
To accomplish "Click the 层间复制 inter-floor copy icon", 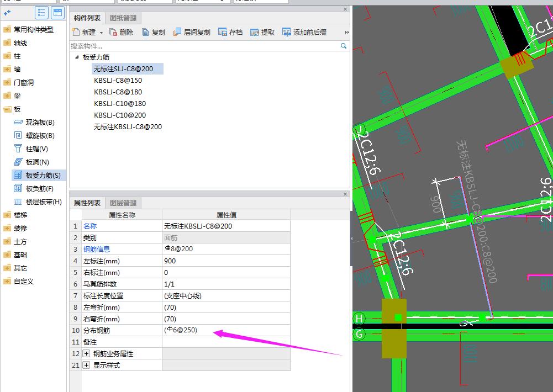I will 177,33.
